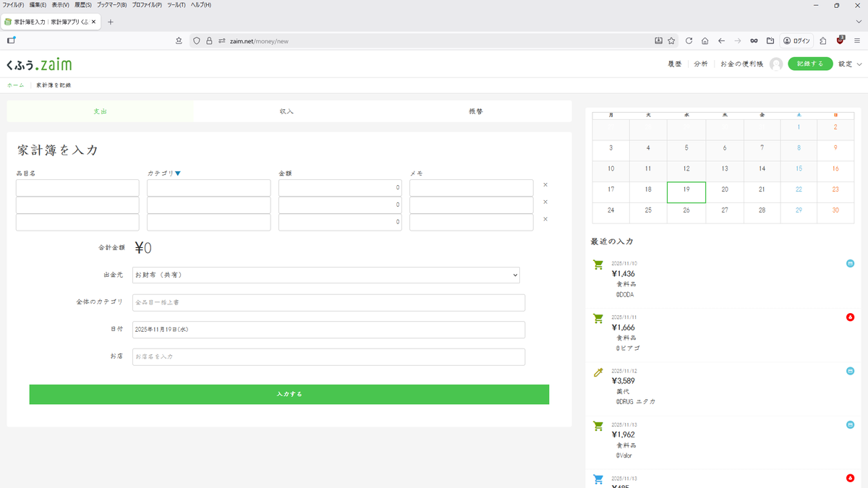Screen dimensions: 868x488
Task: Open the お金の便利帳 link
Action: [x=741, y=64]
